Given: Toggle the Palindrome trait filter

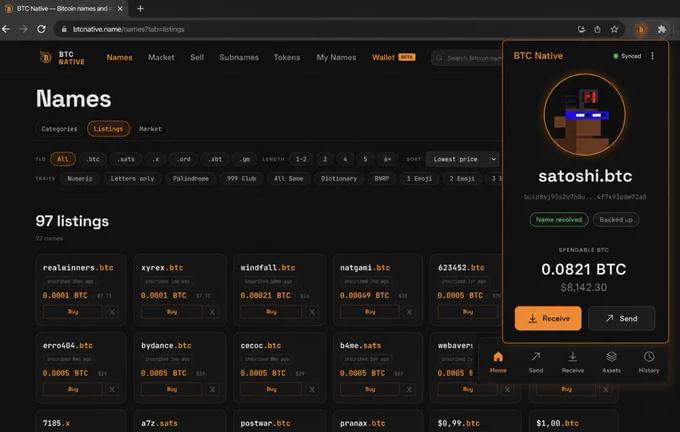Looking at the screenshot, I should (x=191, y=179).
